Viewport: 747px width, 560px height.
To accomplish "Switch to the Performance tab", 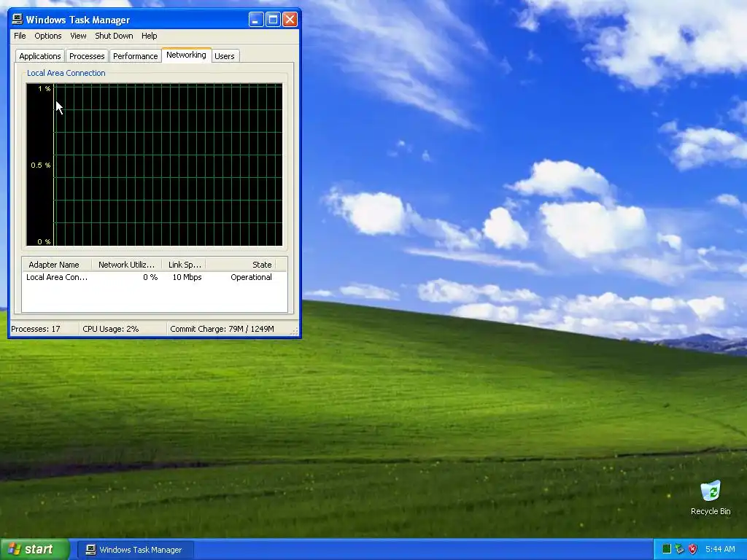I will click(135, 56).
